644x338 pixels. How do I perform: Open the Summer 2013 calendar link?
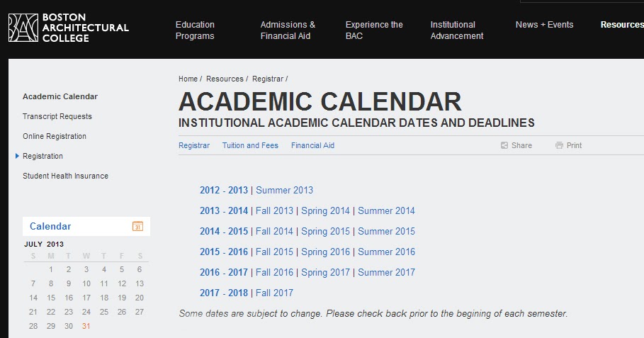tap(284, 190)
